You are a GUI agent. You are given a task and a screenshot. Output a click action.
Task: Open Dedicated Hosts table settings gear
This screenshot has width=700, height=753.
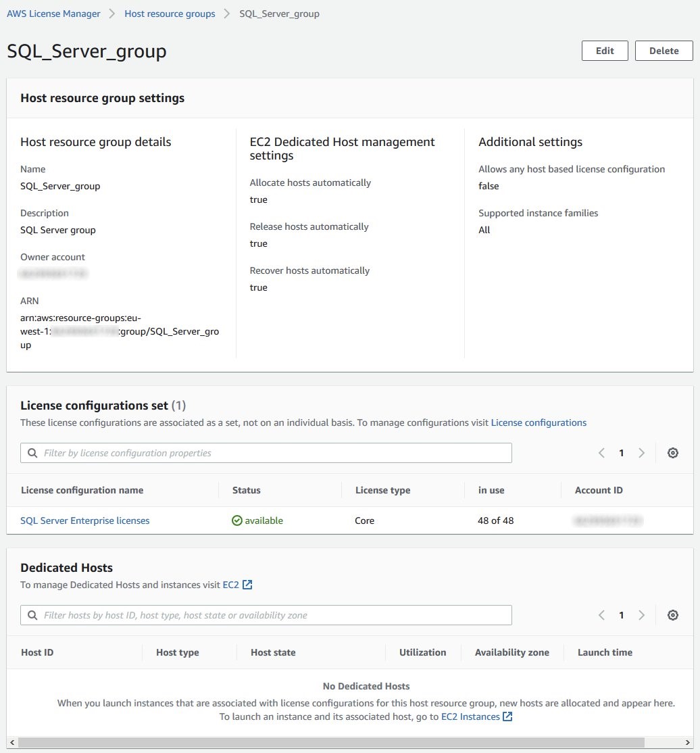click(672, 615)
